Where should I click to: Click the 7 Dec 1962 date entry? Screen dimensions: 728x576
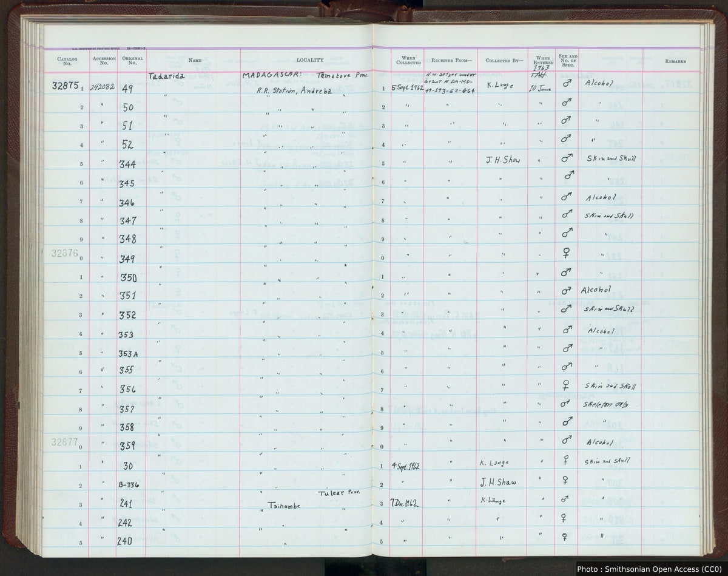pyautogui.click(x=405, y=504)
